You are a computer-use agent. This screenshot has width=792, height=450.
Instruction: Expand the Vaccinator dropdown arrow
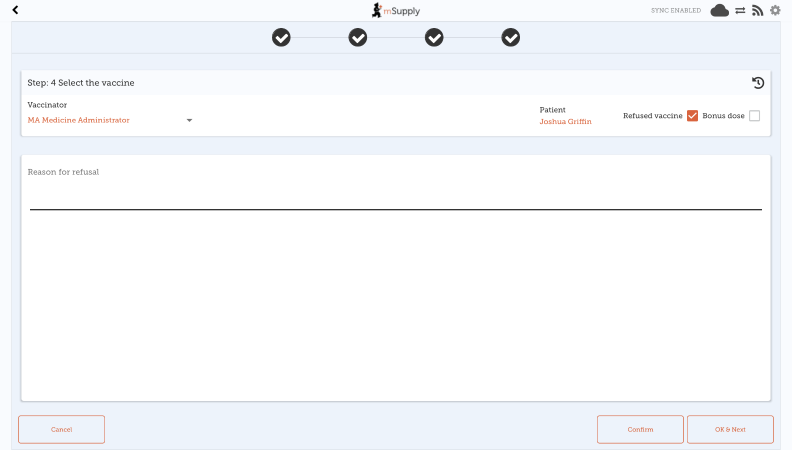pos(189,120)
